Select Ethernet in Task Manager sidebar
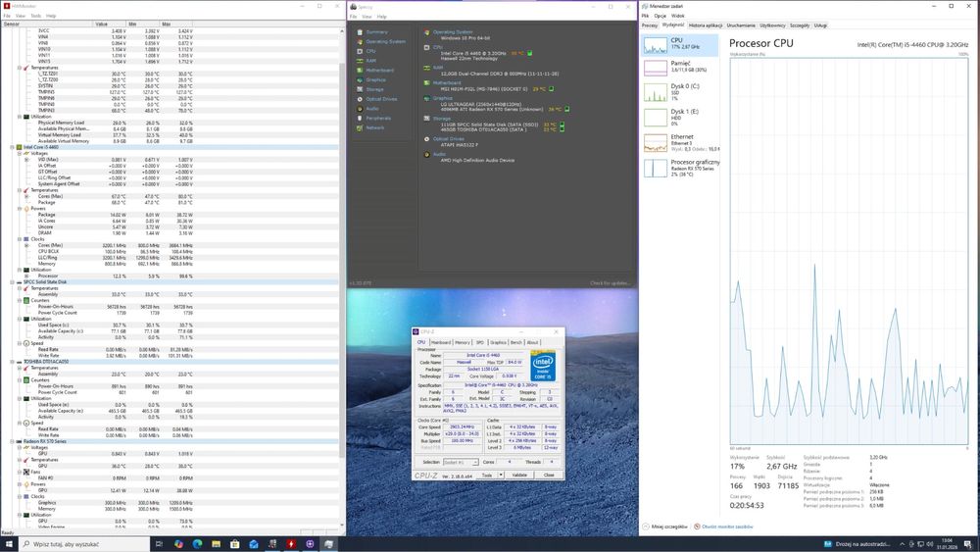Screen dimensions: 980x552 pos(680,142)
